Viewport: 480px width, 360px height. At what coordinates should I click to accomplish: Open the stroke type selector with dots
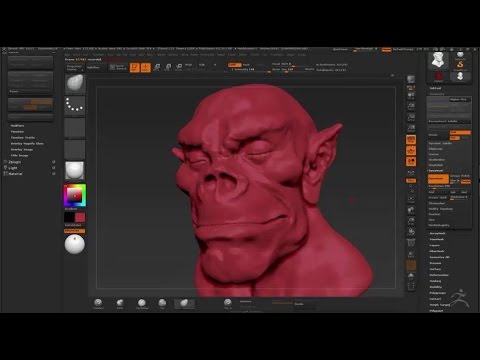point(75,105)
